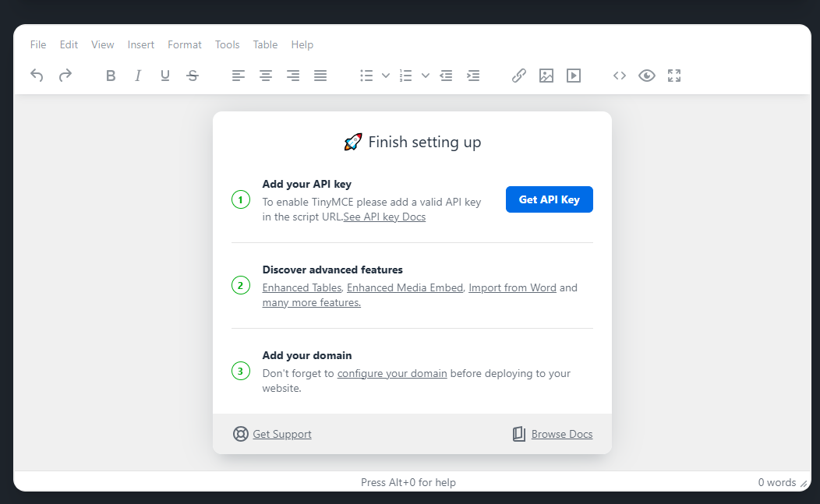Image resolution: width=820 pixels, height=504 pixels.
Task: Open the Format menu
Action: coord(185,44)
